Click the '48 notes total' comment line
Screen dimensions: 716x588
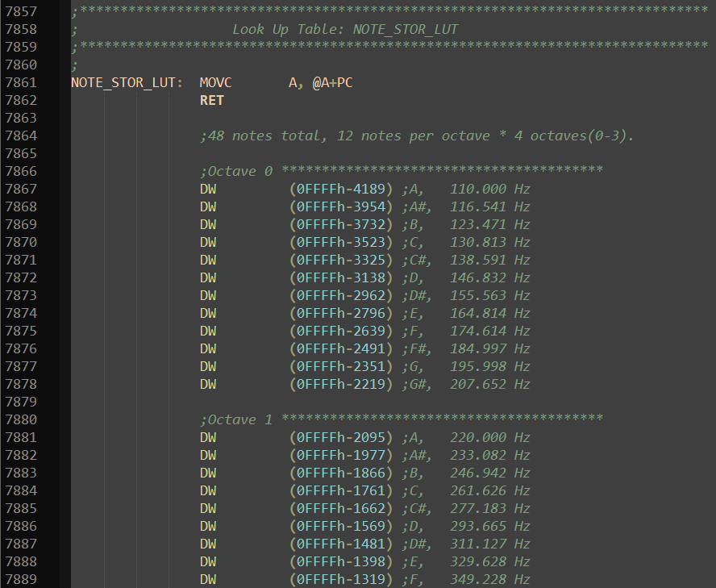[x=416, y=136]
